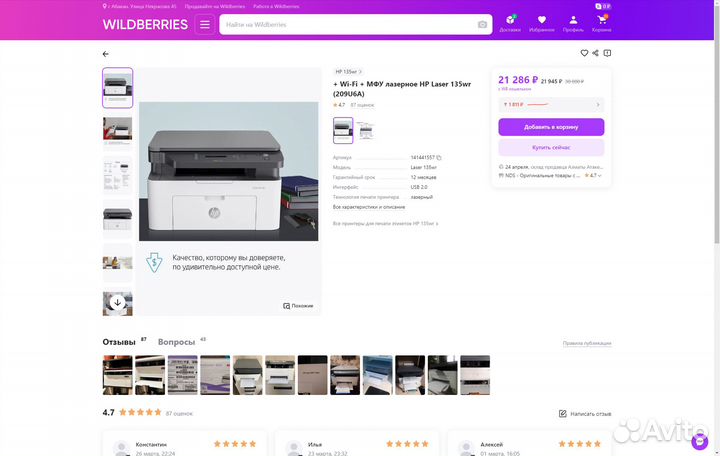Select the Отзывы tab
The width and height of the screenshot is (720, 456).
[119, 342]
